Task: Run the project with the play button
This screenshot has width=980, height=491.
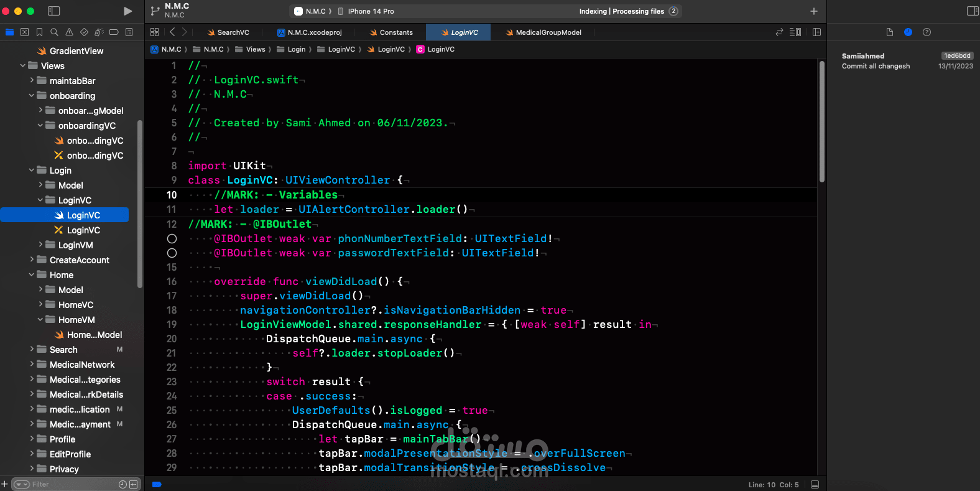Action: (x=127, y=11)
